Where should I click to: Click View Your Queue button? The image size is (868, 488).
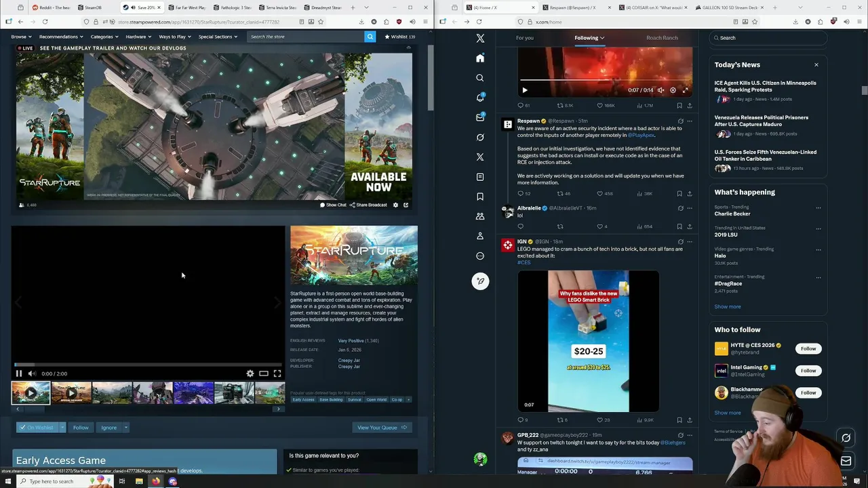pos(382,428)
